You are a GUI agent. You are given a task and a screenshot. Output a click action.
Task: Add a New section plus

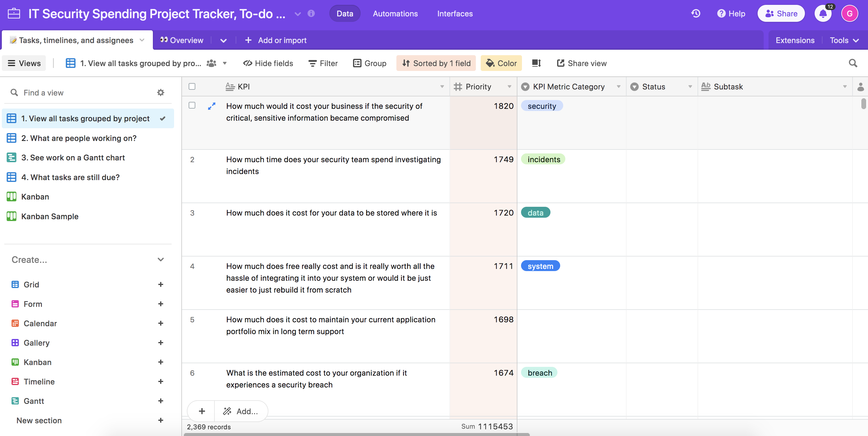click(x=161, y=421)
